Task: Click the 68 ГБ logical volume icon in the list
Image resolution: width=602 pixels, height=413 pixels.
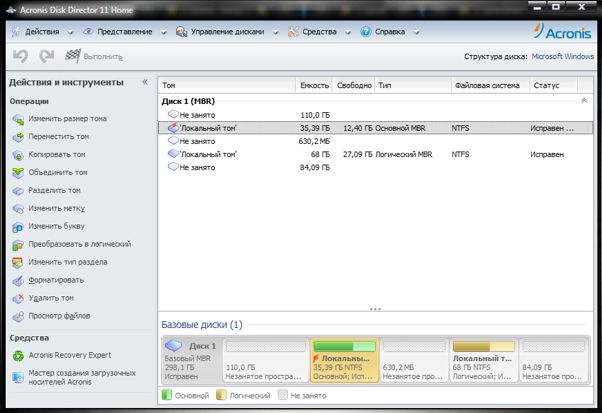Action: pos(173,154)
